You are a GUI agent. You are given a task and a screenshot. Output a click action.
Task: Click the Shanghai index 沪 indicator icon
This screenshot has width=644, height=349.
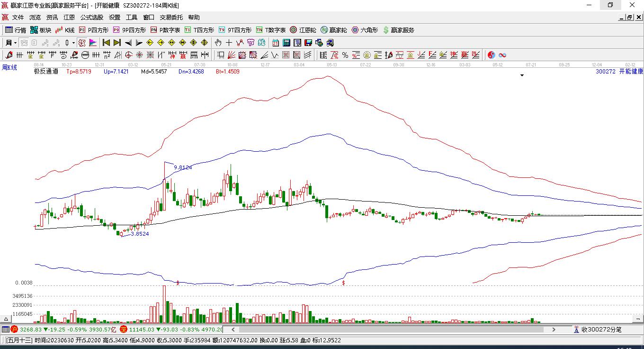click(x=14, y=329)
